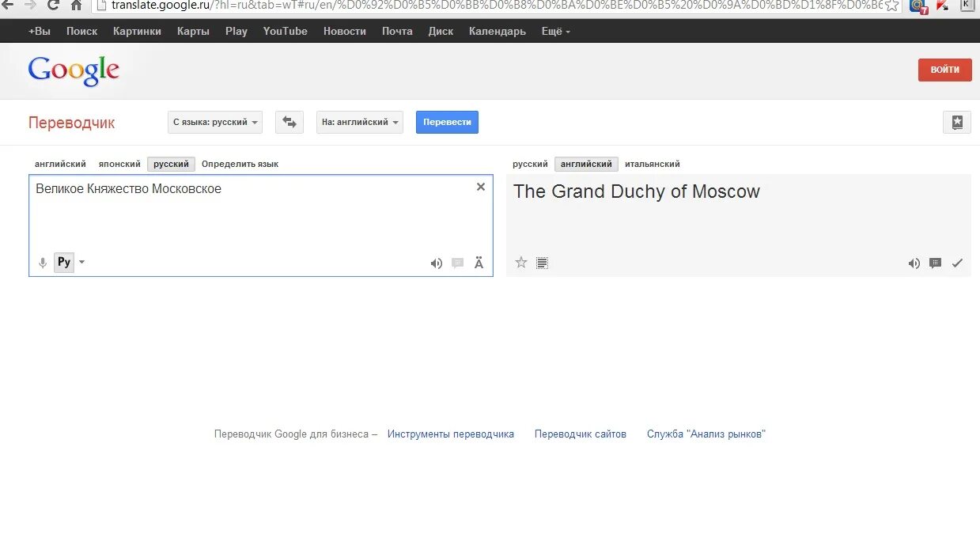The image size is (980, 557).
Task: Open Новости in Google top bar
Action: pyautogui.click(x=344, y=31)
